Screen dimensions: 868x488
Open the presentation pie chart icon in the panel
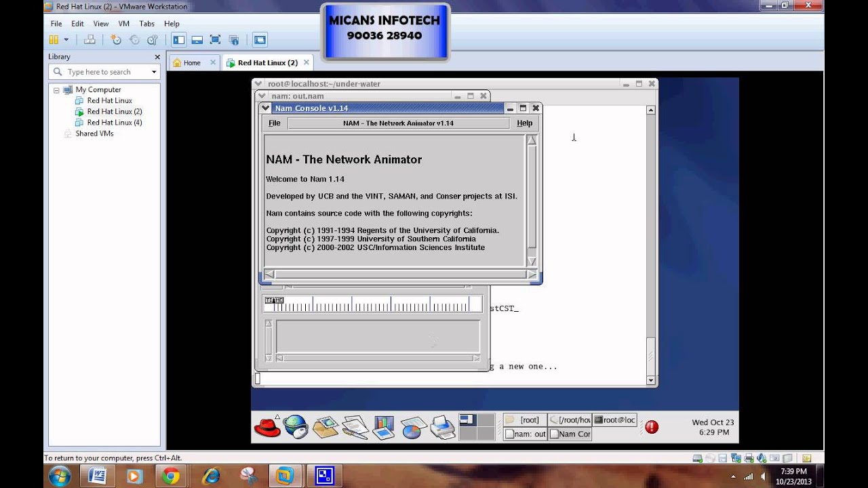413,427
